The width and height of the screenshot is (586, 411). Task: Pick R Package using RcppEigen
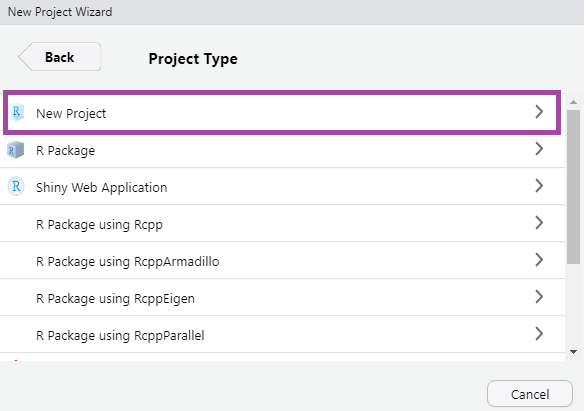[282, 297]
